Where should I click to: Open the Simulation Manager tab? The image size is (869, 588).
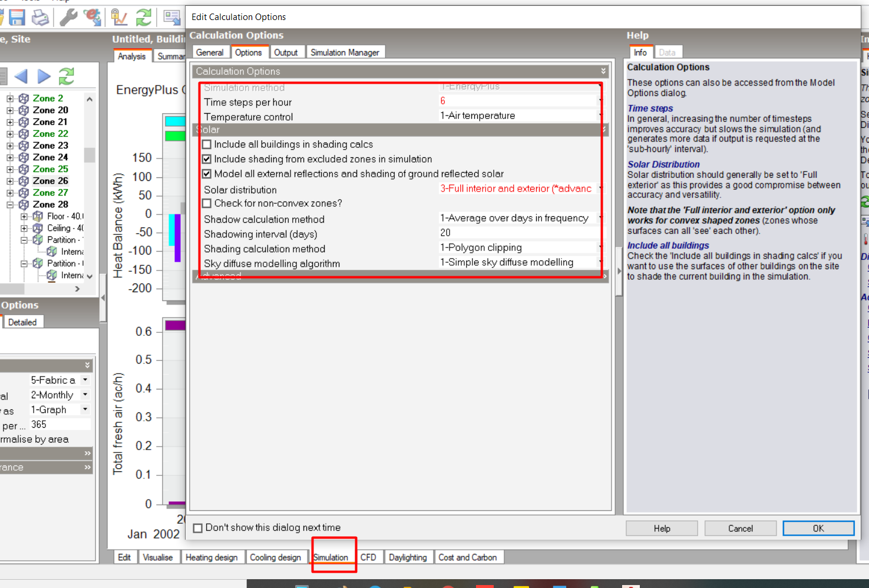tap(345, 52)
